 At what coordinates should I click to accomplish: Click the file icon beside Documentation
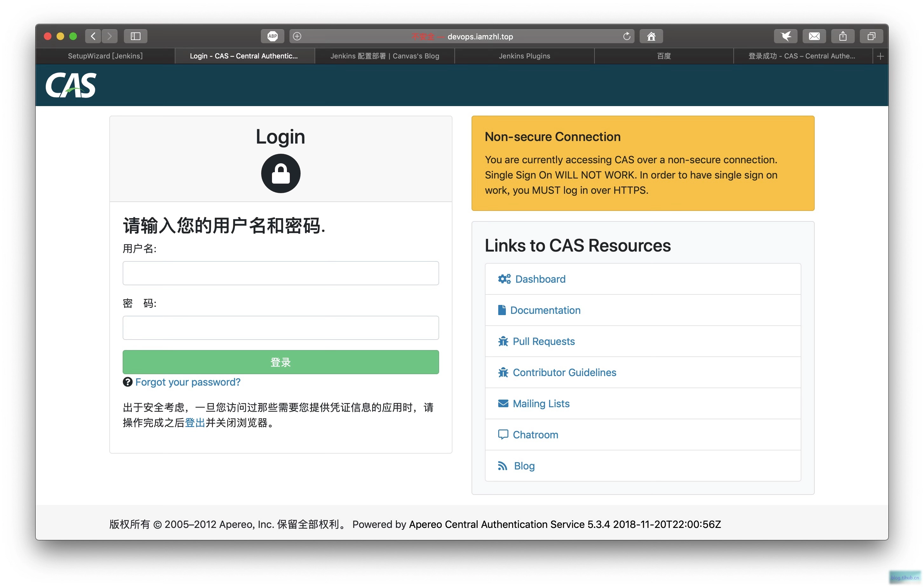501,310
